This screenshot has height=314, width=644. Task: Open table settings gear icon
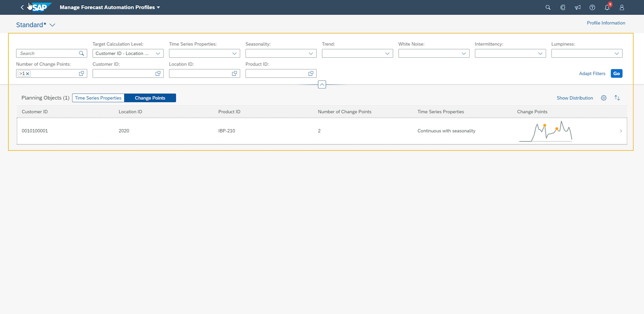tap(603, 98)
